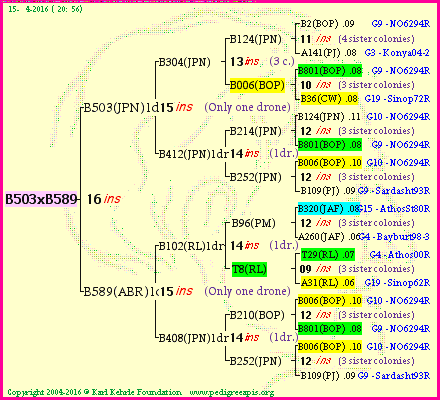440x400 pixels.
Task: Select the '13 ins (3 c.)' note
Action: (x=262, y=62)
